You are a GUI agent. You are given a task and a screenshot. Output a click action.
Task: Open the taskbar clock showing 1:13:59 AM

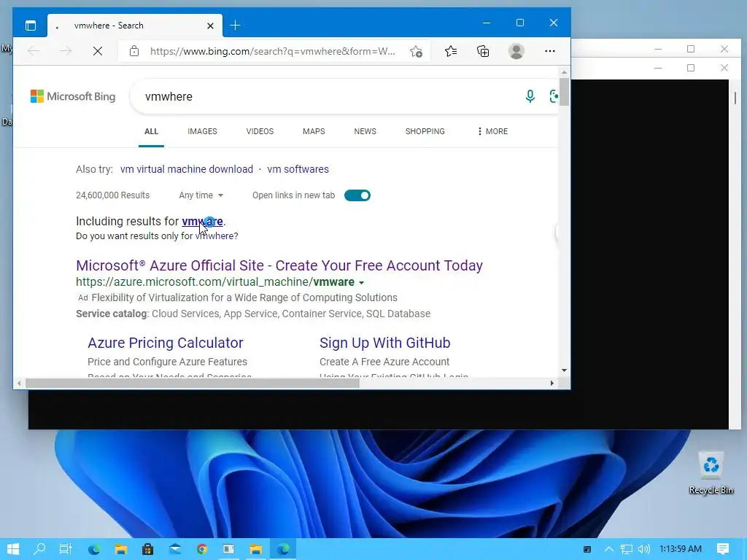pos(681,549)
